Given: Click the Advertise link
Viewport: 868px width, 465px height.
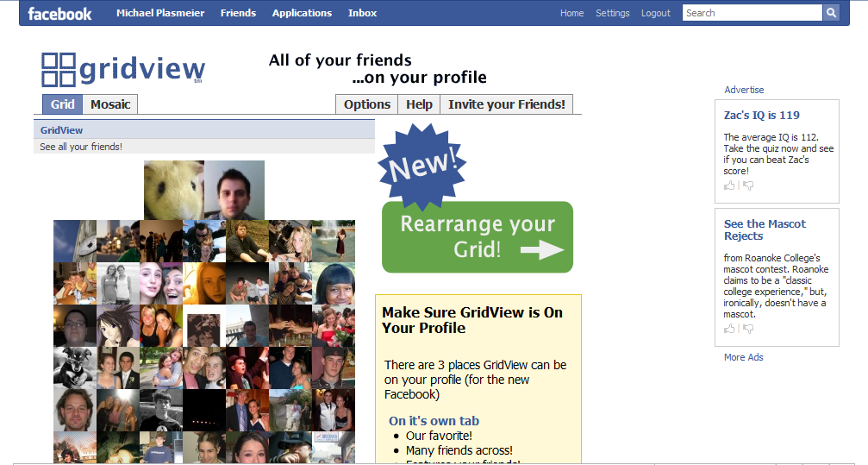Looking at the screenshot, I should tap(744, 90).
